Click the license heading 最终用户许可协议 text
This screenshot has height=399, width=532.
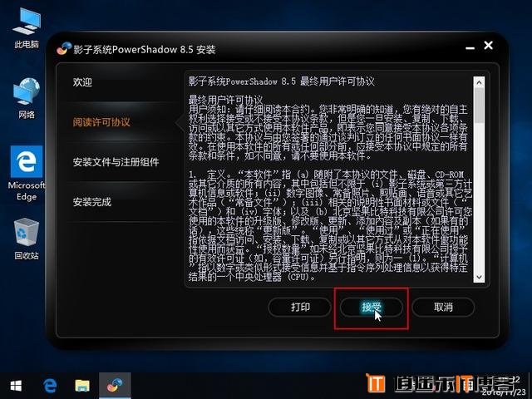coord(225,100)
